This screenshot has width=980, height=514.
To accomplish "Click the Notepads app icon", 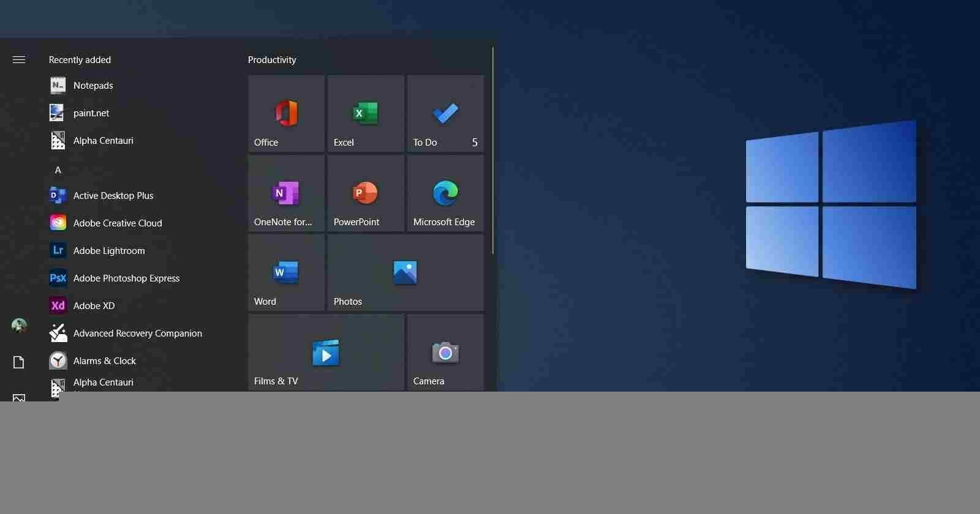I will coord(58,85).
